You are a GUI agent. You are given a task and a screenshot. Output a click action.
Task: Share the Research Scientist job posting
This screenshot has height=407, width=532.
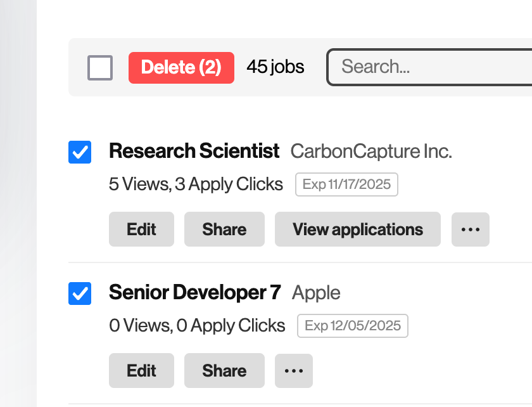click(x=224, y=229)
